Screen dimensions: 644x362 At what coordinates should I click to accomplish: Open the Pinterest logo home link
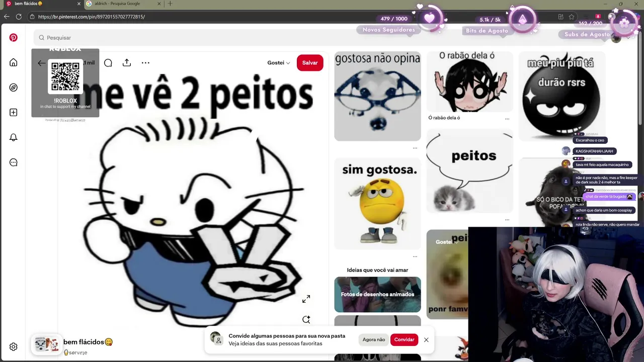(x=14, y=38)
